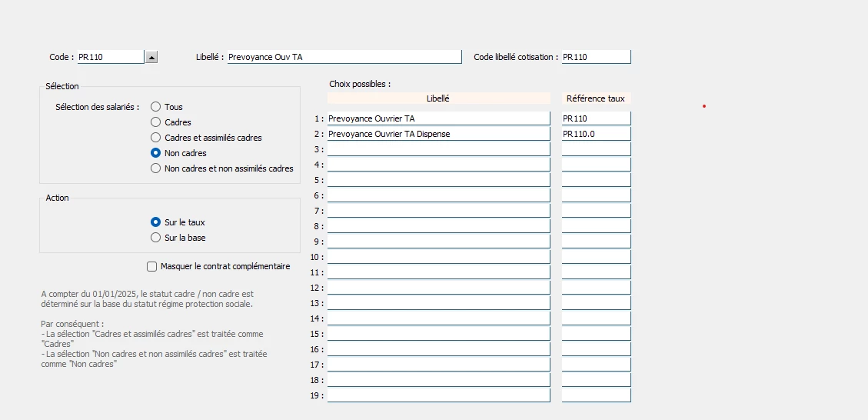Click the empty Référence taux field row 8

pos(596,226)
